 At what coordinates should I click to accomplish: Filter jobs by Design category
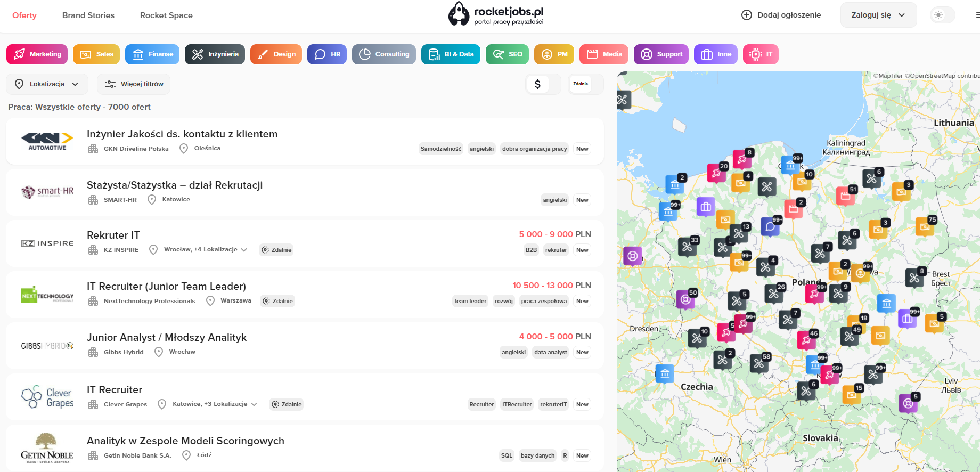[276, 54]
